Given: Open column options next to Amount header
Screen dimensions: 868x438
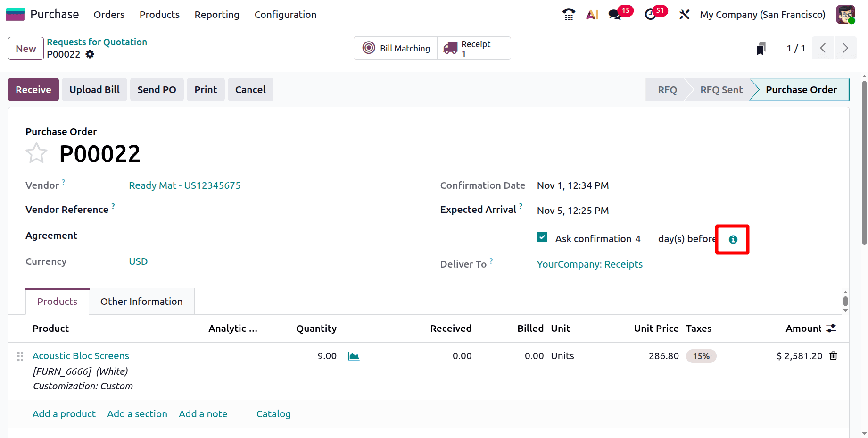Looking at the screenshot, I should (x=831, y=328).
